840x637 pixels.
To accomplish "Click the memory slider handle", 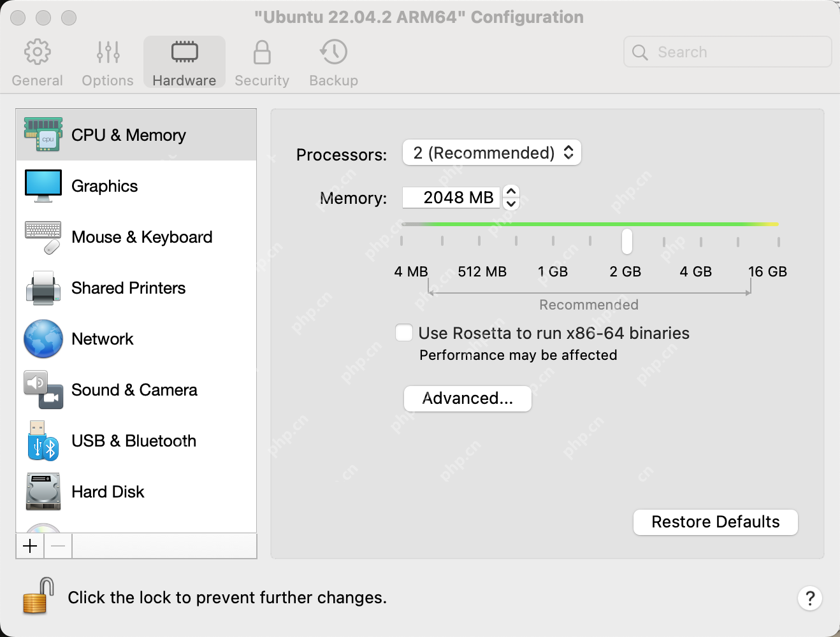I will (x=627, y=241).
